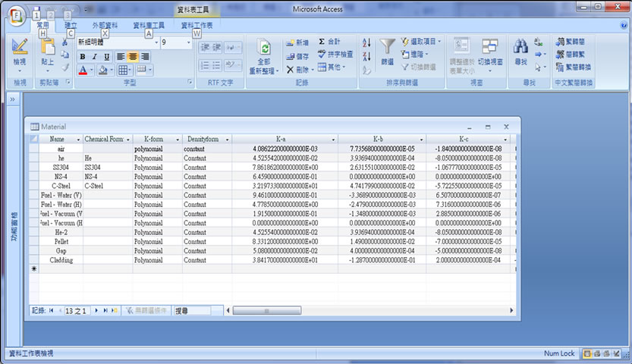Click the 拼字檢查 (Spelling) button
The width and height of the screenshot is (632, 364).
[x=335, y=55]
